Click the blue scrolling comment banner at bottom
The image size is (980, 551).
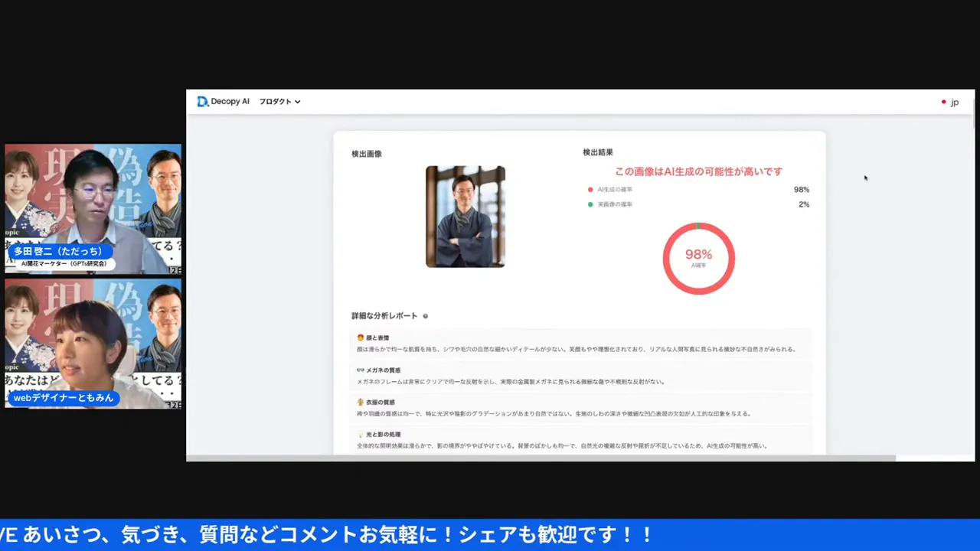[490, 534]
